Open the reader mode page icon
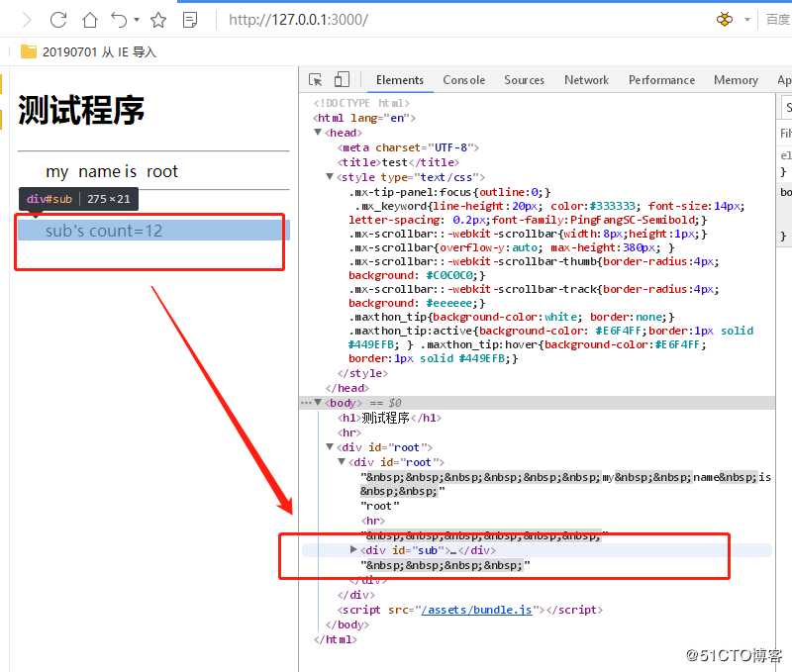Screen dimensions: 792x672 pos(190,20)
